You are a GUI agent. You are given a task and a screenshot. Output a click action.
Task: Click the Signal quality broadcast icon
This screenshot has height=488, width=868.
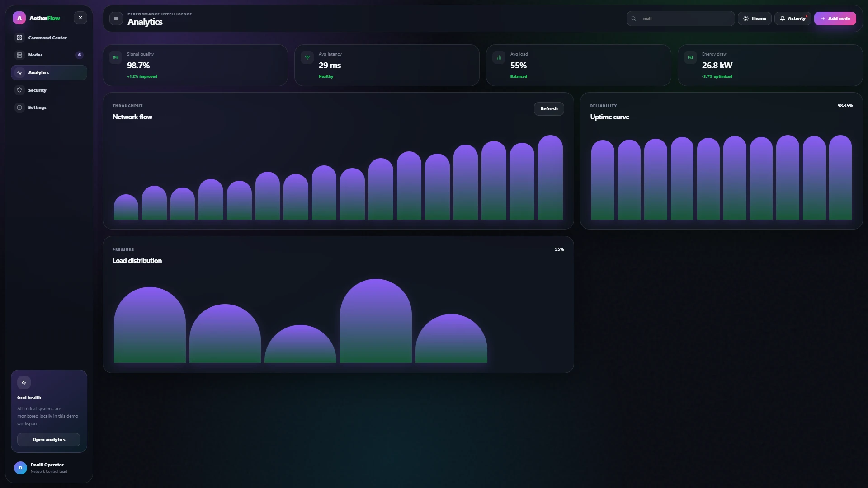(x=116, y=57)
